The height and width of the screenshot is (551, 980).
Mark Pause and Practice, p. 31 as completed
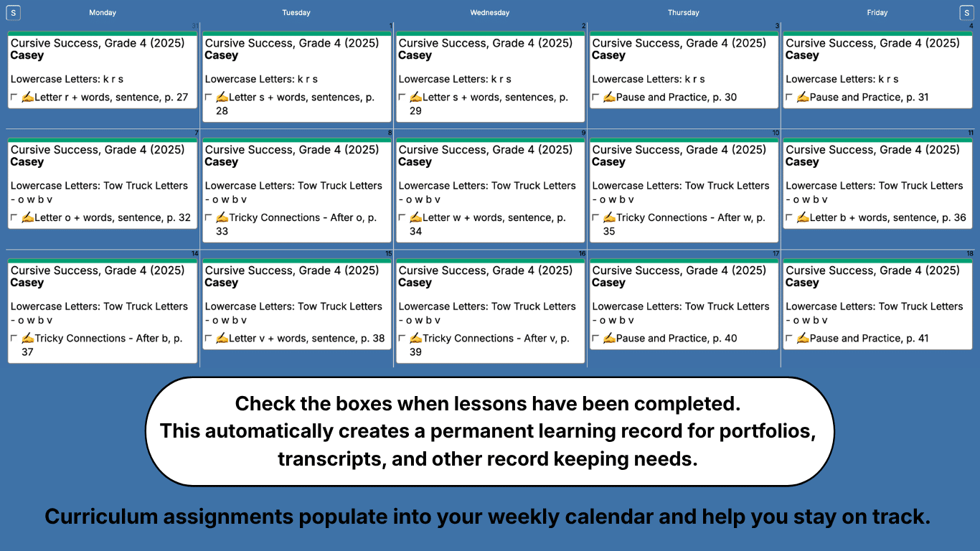(789, 98)
